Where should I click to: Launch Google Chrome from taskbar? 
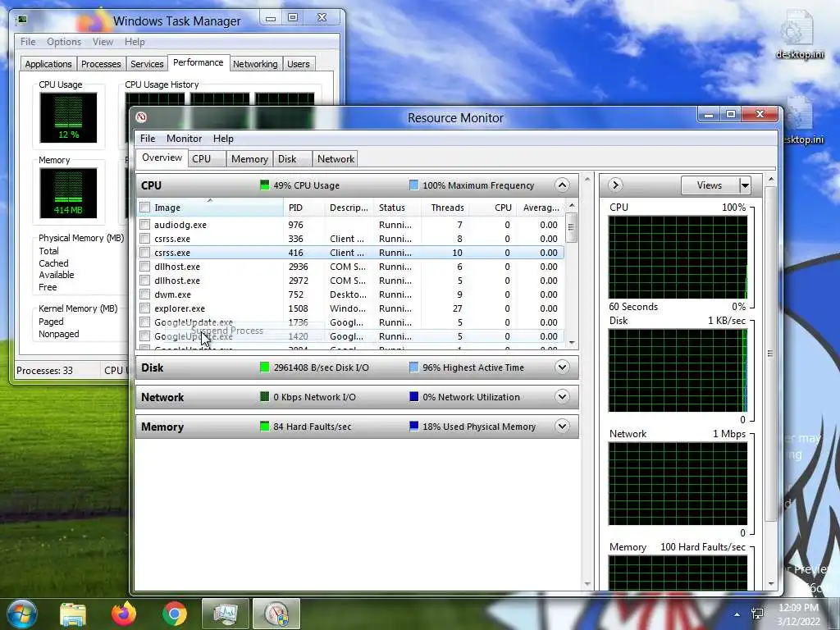click(x=174, y=614)
